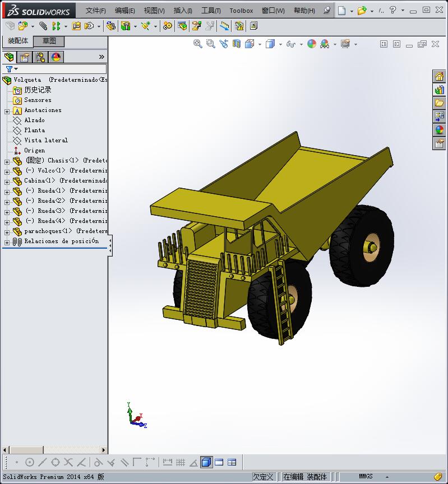Viewport: 448px width, 484px height.
Task: Click the Exploded View icon
Action: (196, 26)
